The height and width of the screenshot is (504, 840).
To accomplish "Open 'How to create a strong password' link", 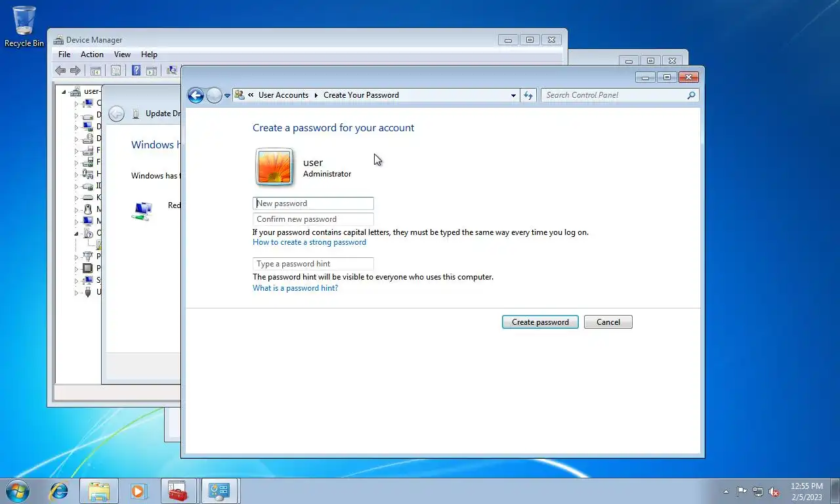I will [x=309, y=242].
